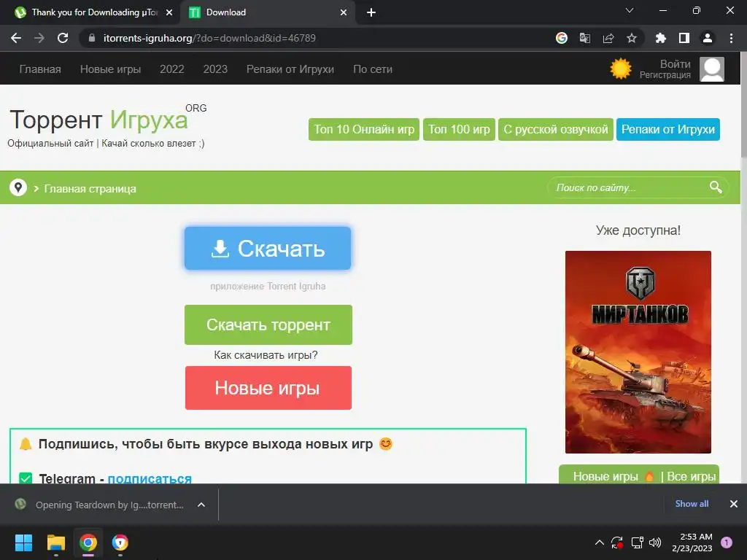Click the location pin breadcrumb icon
Viewport: 747px width, 560px height.
[18, 187]
